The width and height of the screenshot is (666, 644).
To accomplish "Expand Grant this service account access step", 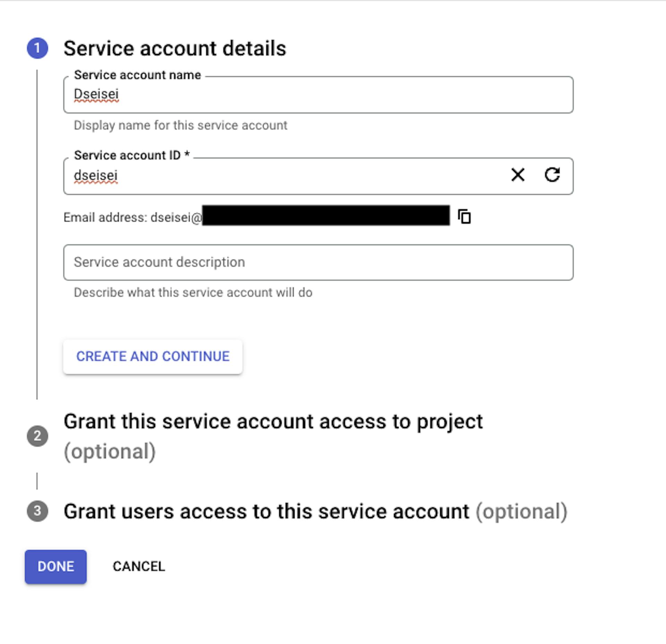I will tap(273, 422).
